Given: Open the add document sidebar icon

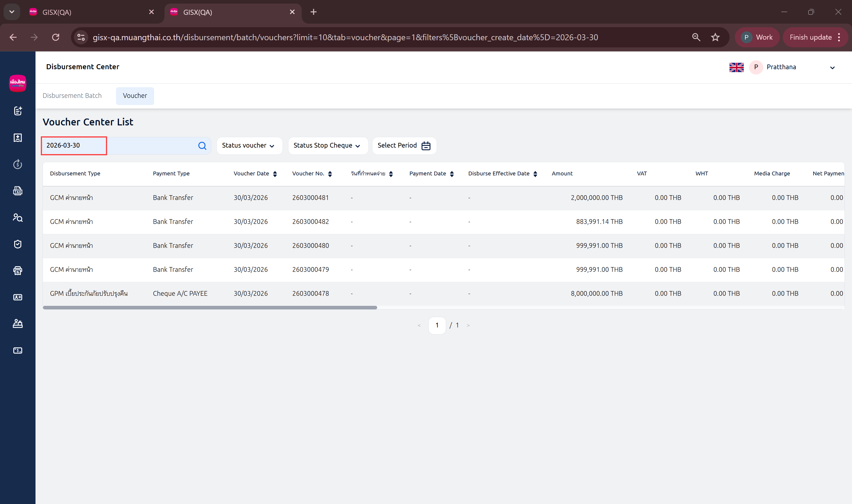Looking at the screenshot, I should tap(18, 111).
